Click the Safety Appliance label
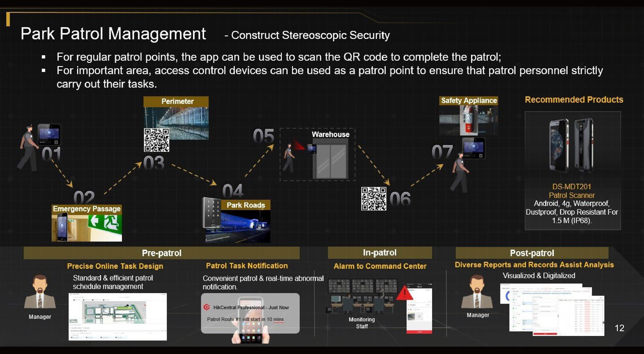Screen dimensions: 644x354 click(468, 101)
